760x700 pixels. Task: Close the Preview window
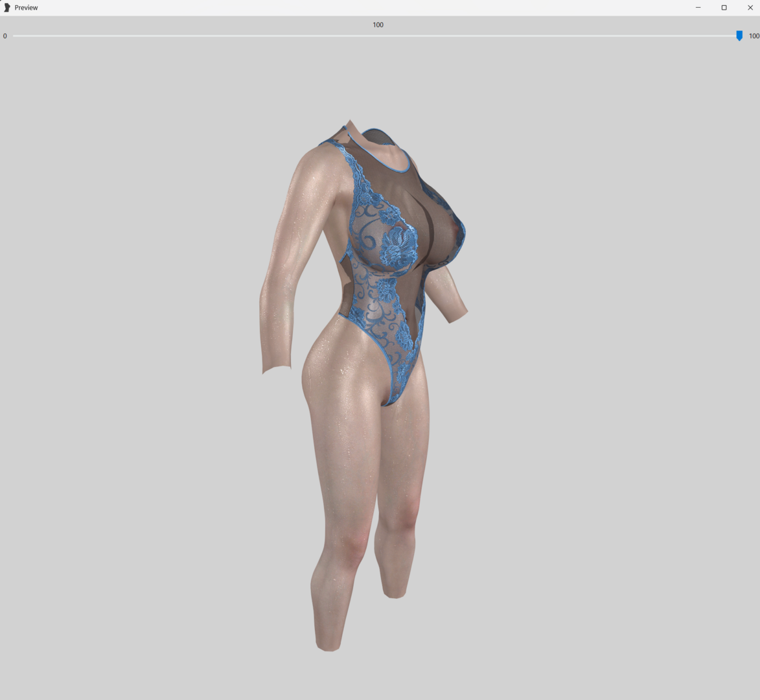click(750, 7)
